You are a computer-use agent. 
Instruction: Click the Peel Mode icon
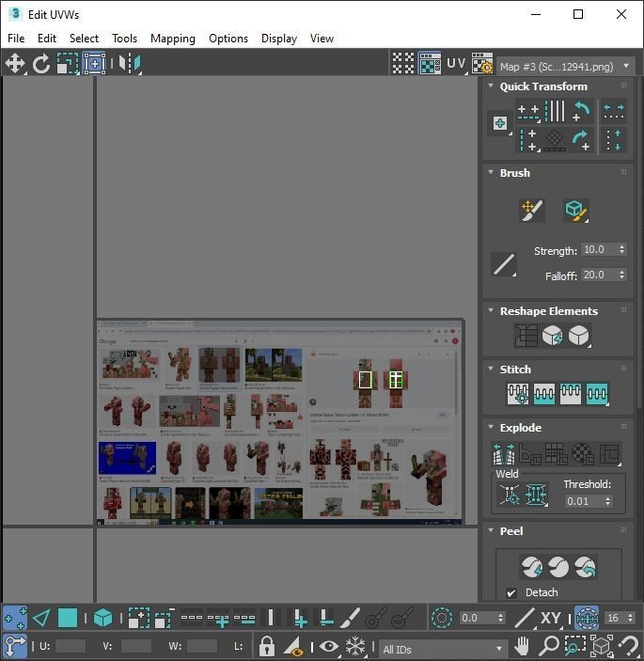coord(558,567)
